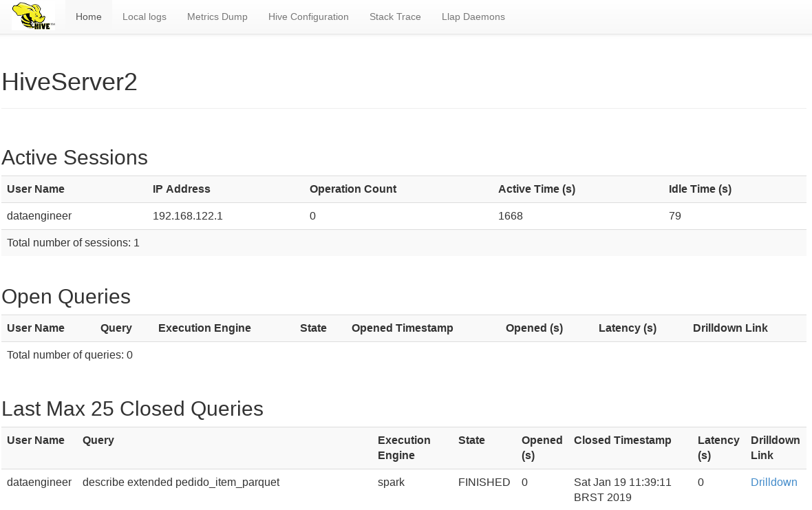Click 'Total number of sessions: 1'
The height and width of the screenshot is (510, 812).
73,243
